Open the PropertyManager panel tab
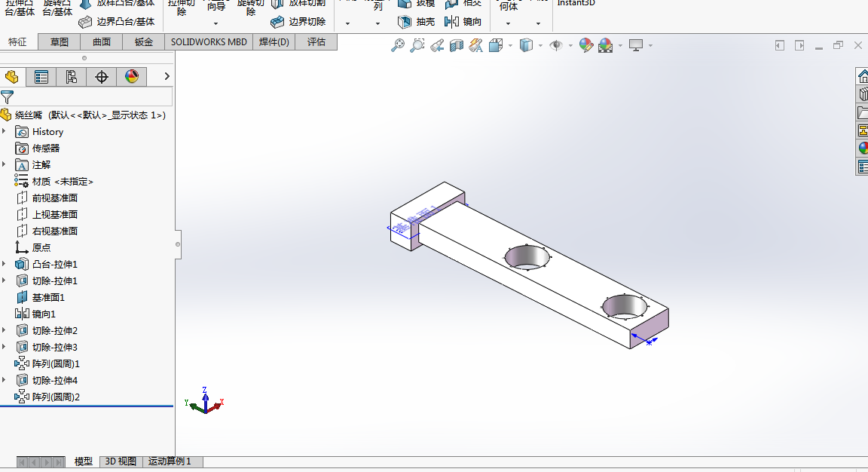The width and height of the screenshot is (868, 472). 41,77
